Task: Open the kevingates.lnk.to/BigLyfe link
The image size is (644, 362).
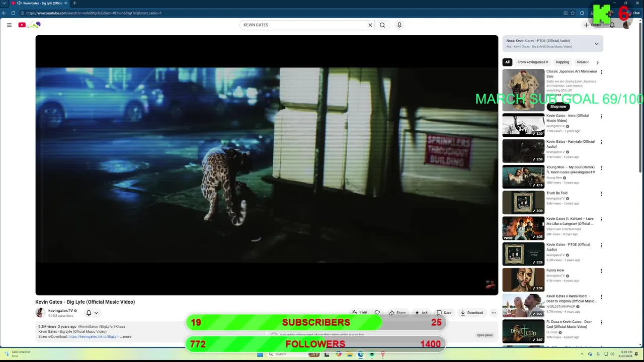Action: [94, 337]
